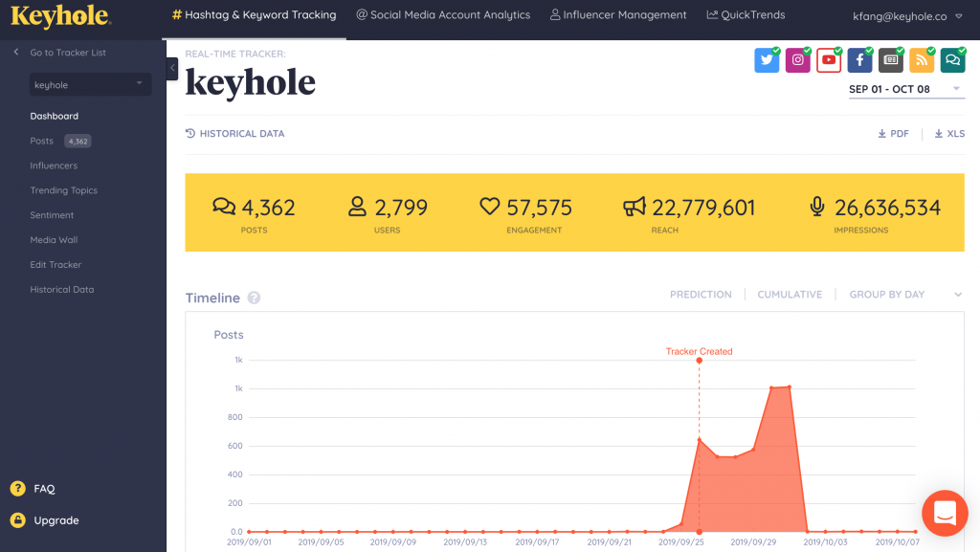Click the XLS download arrow icon
The height and width of the screenshot is (552, 980).
point(938,134)
